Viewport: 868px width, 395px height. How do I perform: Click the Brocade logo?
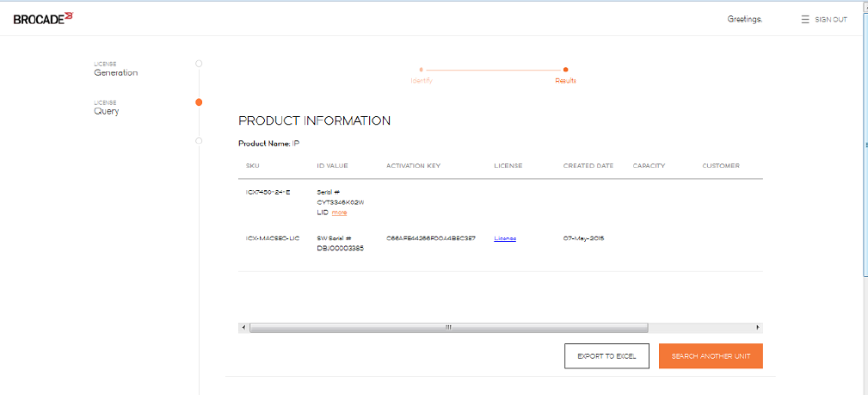pyautogui.click(x=43, y=19)
